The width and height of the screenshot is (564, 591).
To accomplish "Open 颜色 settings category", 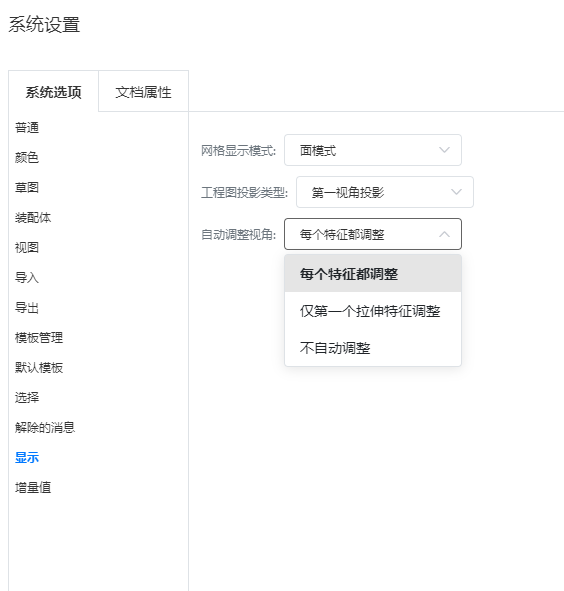I will click(27, 157).
